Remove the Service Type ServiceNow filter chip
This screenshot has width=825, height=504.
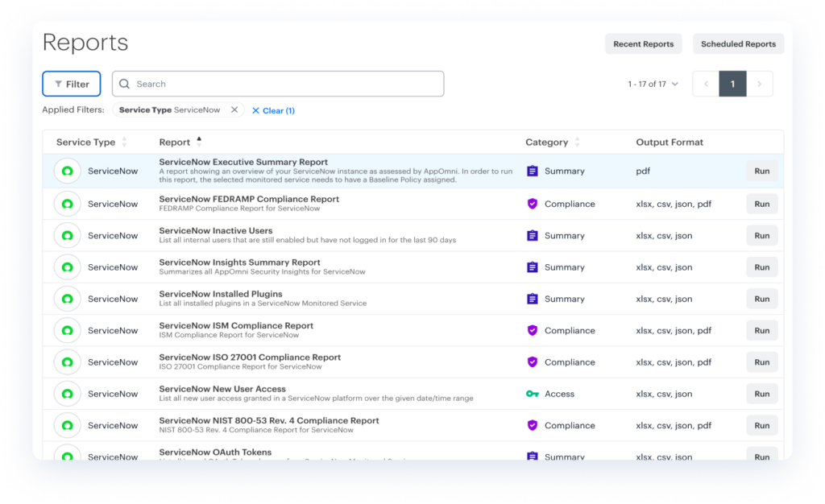coord(234,110)
